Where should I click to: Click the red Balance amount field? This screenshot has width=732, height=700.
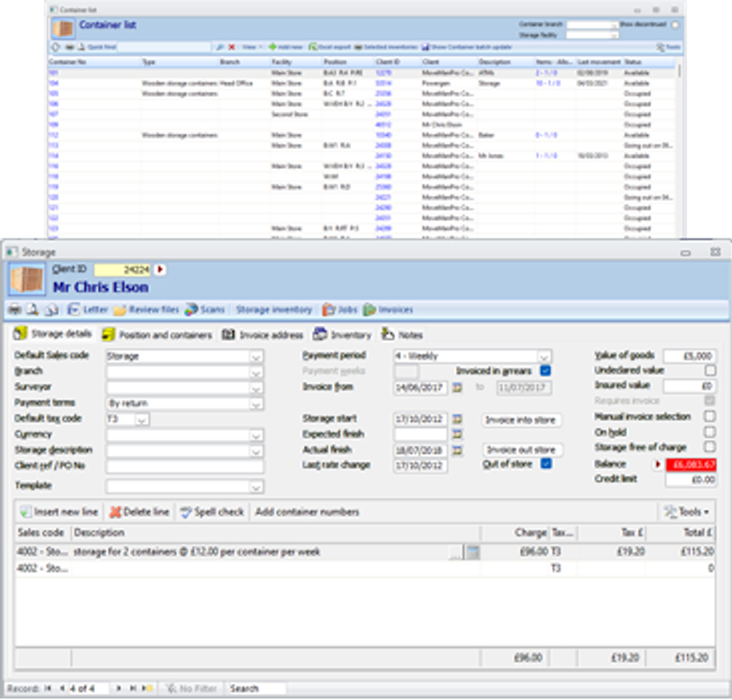coord(691,465)
